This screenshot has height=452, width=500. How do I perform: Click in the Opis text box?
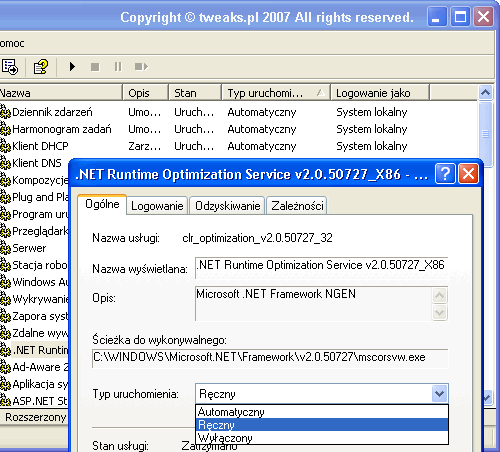pyautogui.click(x=313, y=304)
